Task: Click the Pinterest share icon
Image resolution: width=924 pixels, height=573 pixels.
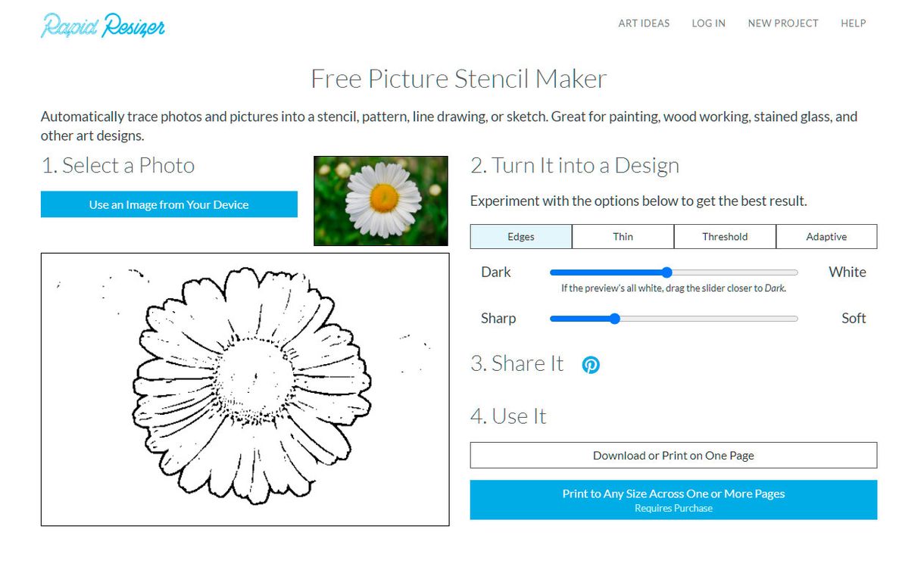Action: pyautogui.click(x=590, y=365)
